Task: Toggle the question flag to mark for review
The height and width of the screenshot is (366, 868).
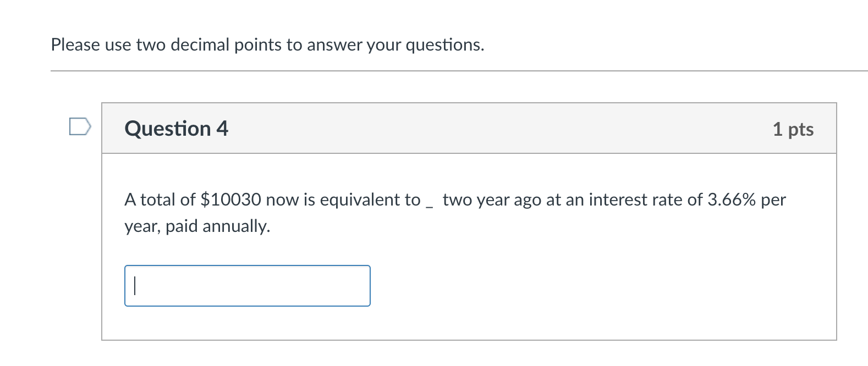Action: coord(80,127)
